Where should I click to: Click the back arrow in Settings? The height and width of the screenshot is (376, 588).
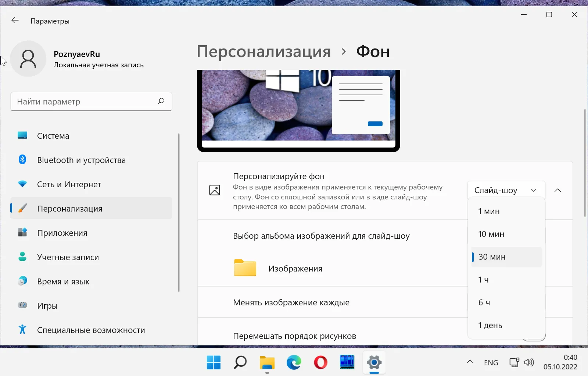[x=15, y=21]
